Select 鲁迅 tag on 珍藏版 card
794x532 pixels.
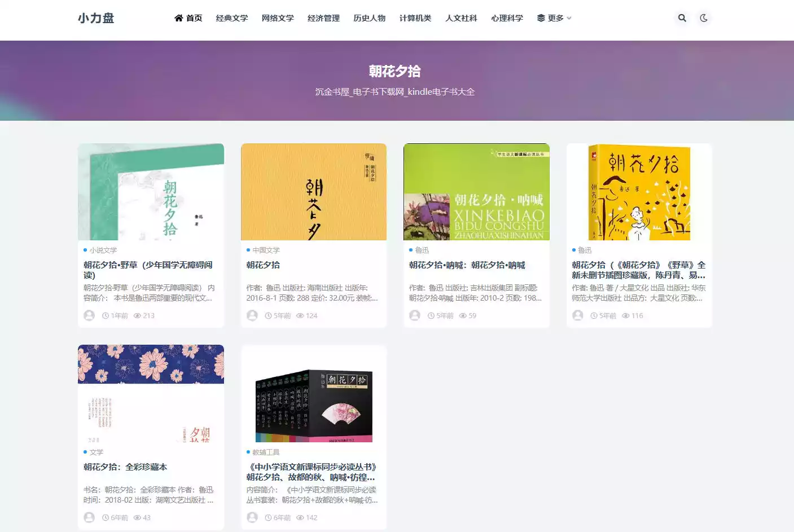pos(585,250)
